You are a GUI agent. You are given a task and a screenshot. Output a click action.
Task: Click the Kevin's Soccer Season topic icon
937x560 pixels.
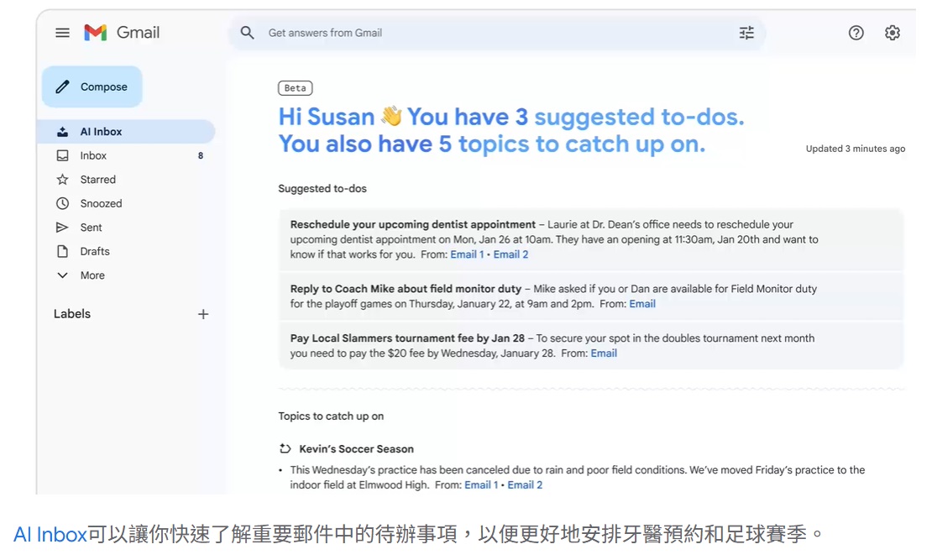285,449
